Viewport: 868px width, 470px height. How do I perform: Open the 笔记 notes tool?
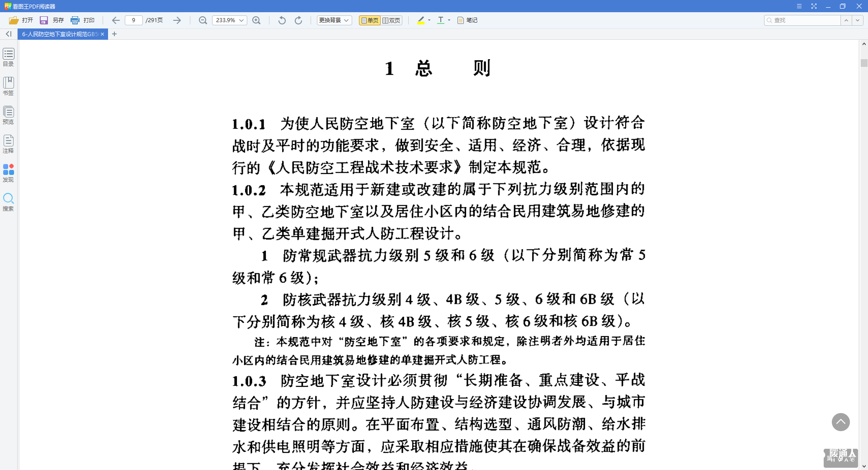click(x=467, y=20)
